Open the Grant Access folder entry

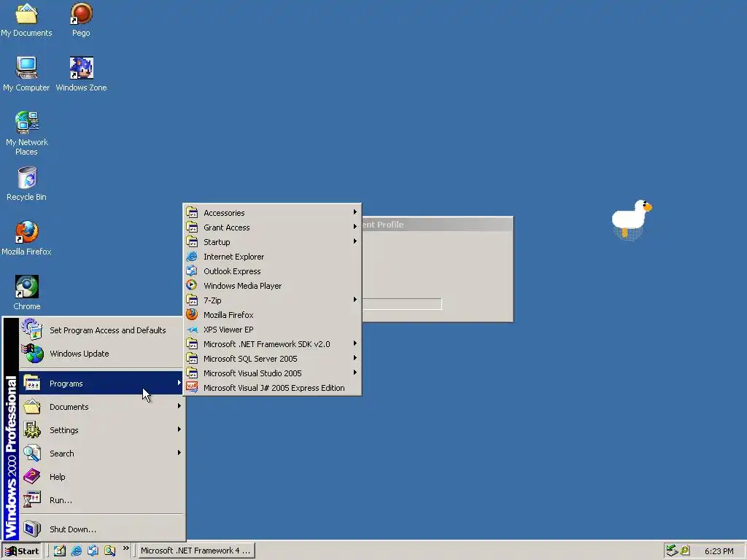272,227
